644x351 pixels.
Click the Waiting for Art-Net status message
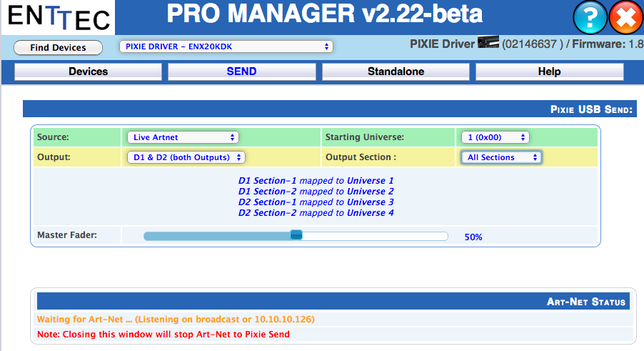(176, 319)
